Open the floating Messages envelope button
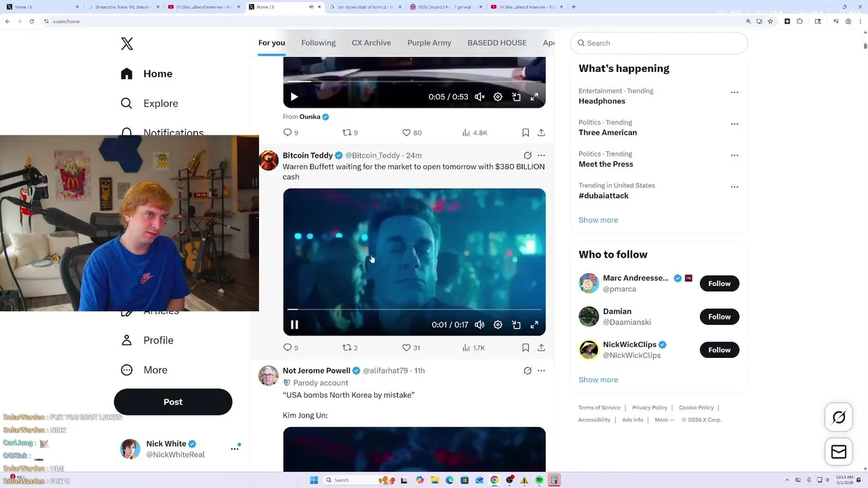The image size is (868, 488). point(839,452)
